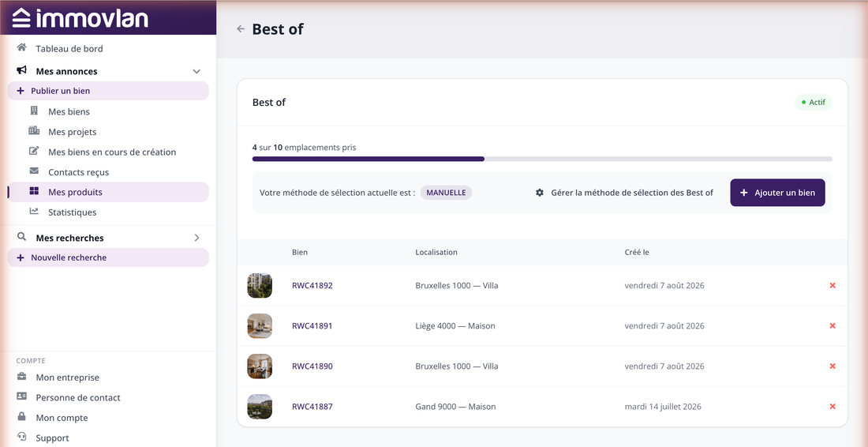This screenshot has height=447, width=868.
Task: Expand the Mes recherches section chevron
Action: point(196,238)
